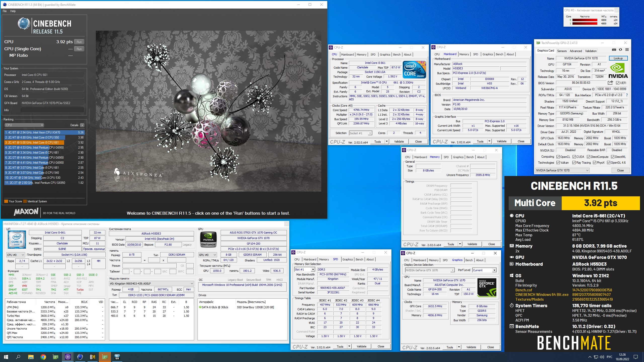644x362 pixels.
Task: Open the CPU #0 dropdown in HWiNFO
Action: [x=16, y=255]
